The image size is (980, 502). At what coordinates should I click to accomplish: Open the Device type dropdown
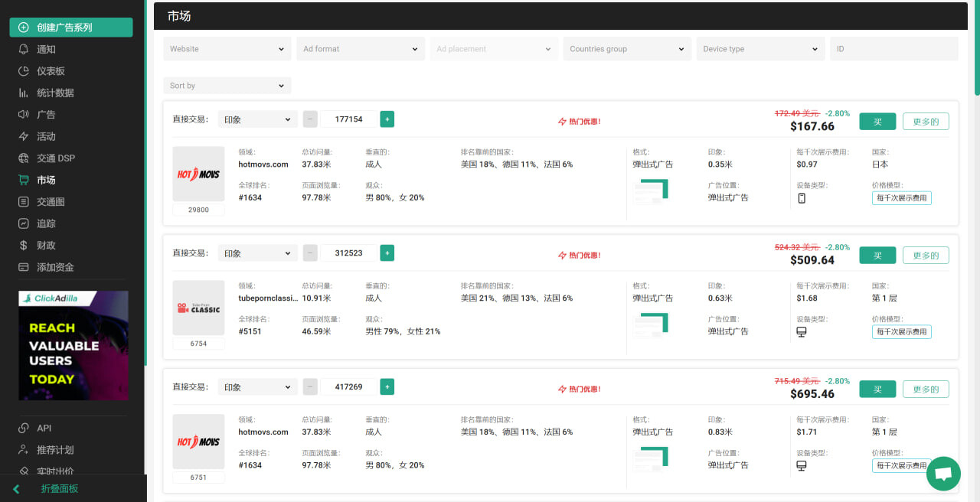[x=760, y=49]
